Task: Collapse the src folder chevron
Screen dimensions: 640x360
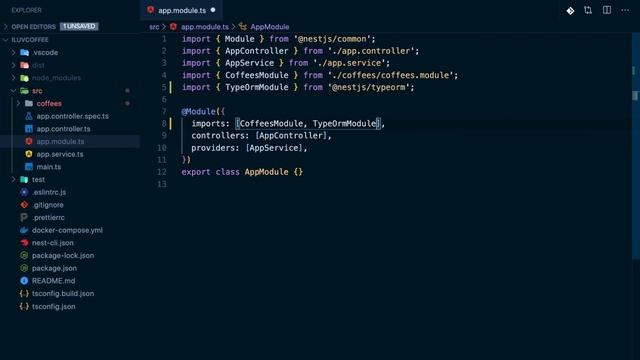Action: (13, 91)
